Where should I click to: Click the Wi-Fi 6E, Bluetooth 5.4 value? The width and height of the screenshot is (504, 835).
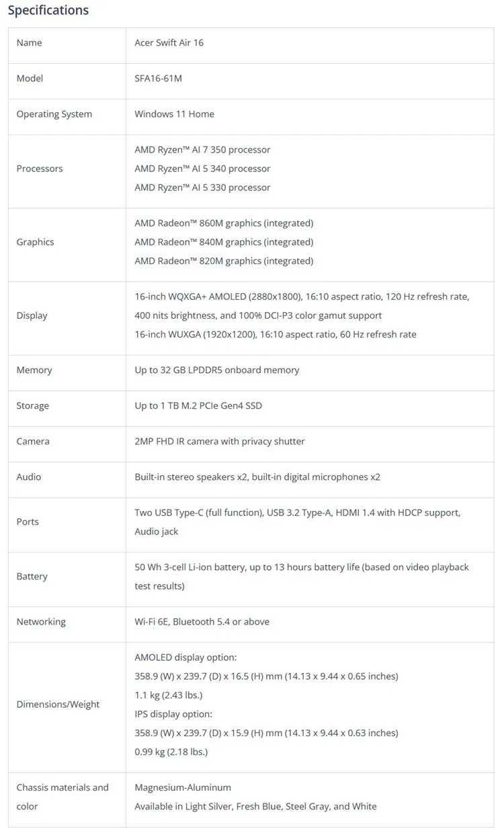click(202, 621)
